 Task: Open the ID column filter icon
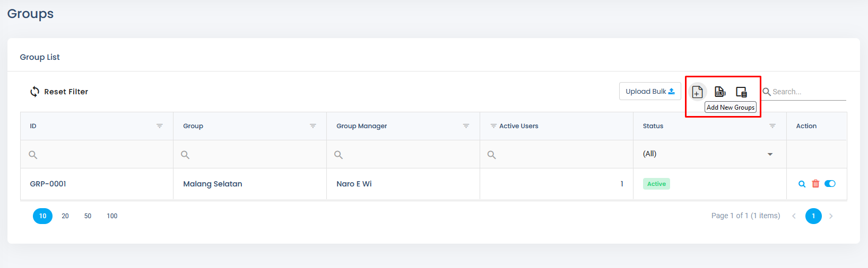(x=160, y=126)
